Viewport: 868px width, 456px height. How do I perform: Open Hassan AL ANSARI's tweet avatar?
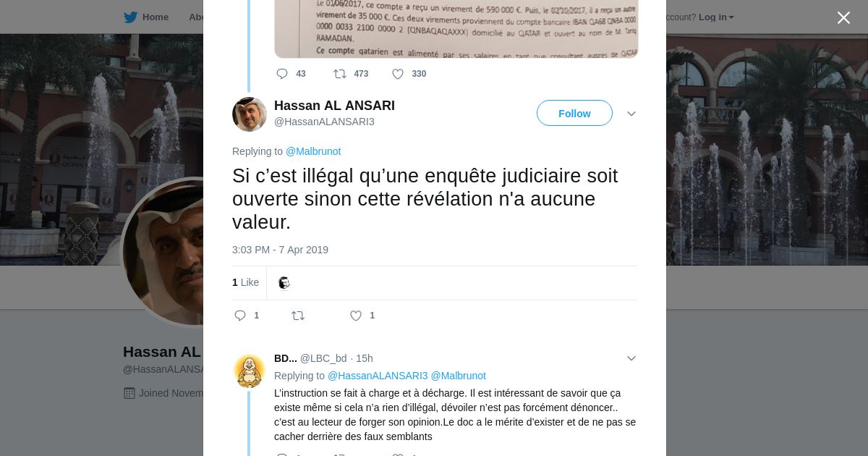[x=250, y=114]
